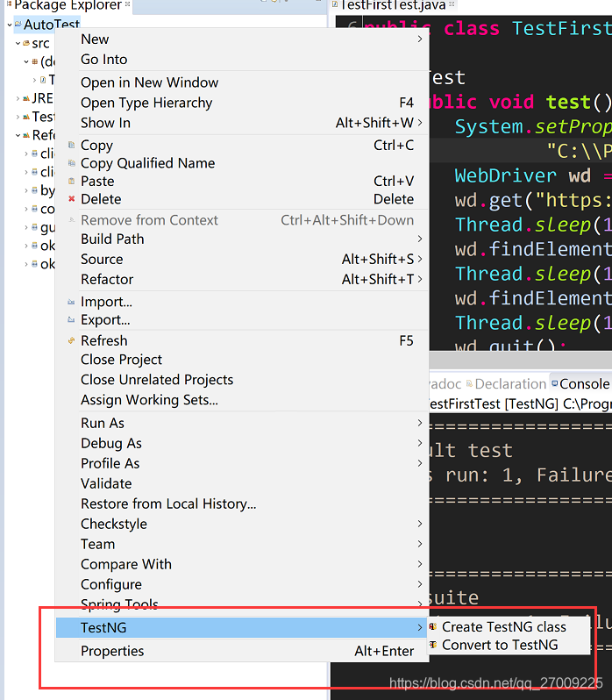Open Properties from context menu
The image size is (612, 700).
tap(242, 651)
